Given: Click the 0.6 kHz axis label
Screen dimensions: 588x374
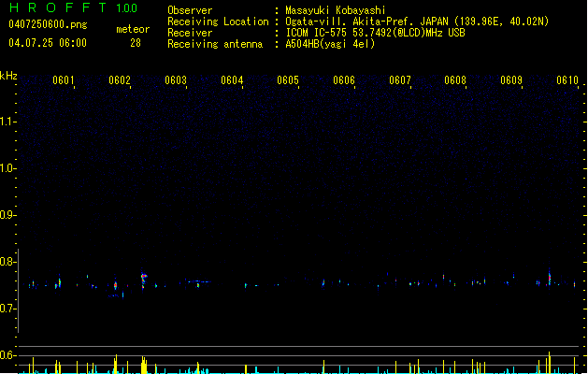Looking at the screenshot, I should point(7,355).
